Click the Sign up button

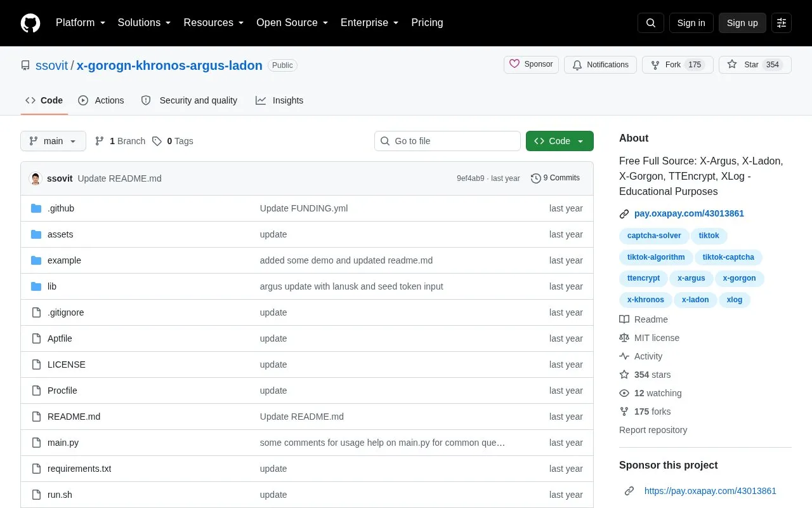tap(742, 23)
